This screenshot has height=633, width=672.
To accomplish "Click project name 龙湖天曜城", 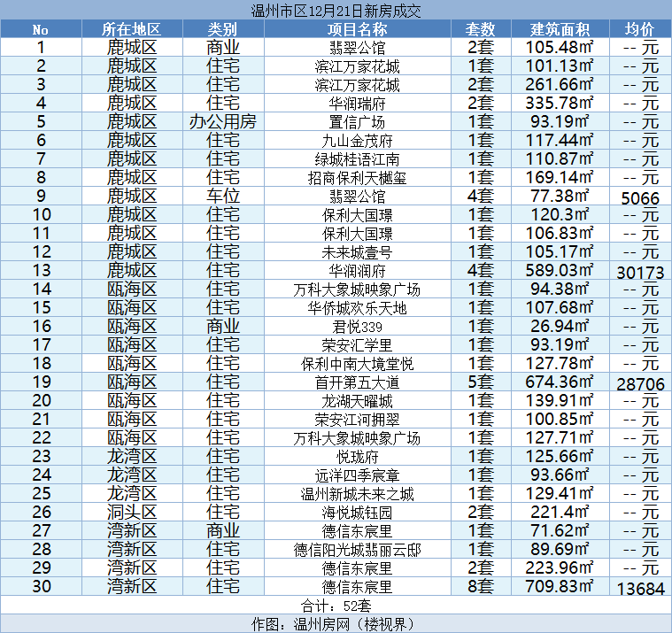I will (357, 401).
